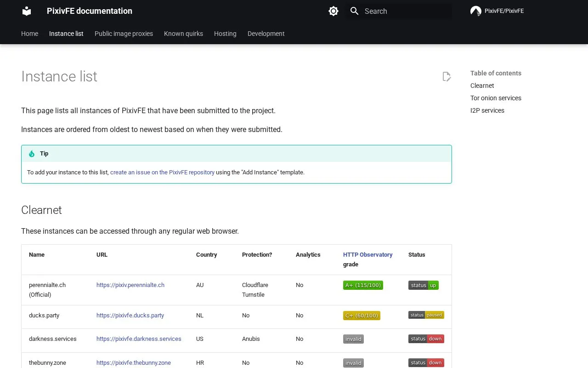Visit https://pixivfe.thebunny.zone instance

(134, 363)
